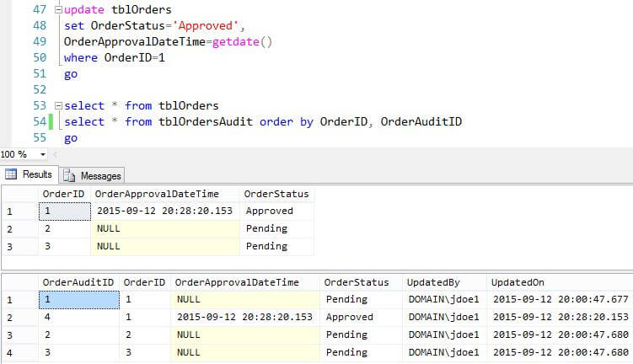The height and width of the screenshot is (364, 633).
Task: Click the UpdatedOn column header
Action: [x=519, y=281]
